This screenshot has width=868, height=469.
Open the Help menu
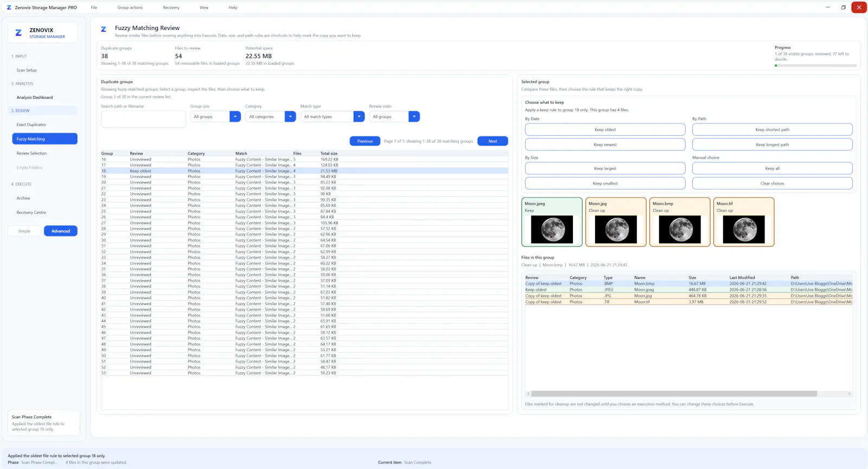tap(233, 8)
